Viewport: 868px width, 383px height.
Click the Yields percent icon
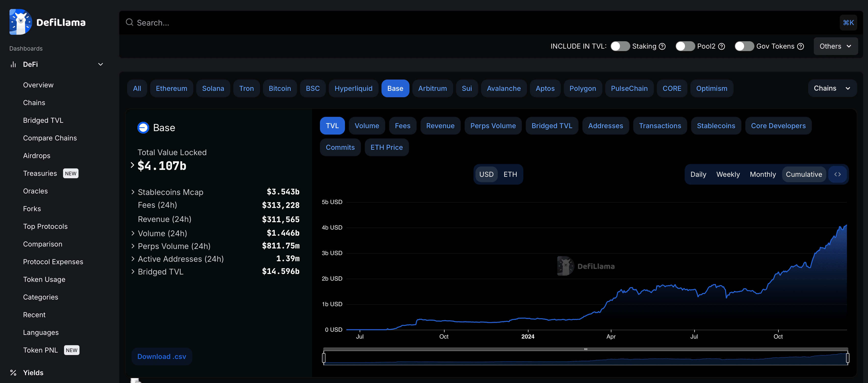(x=13, y=372)
